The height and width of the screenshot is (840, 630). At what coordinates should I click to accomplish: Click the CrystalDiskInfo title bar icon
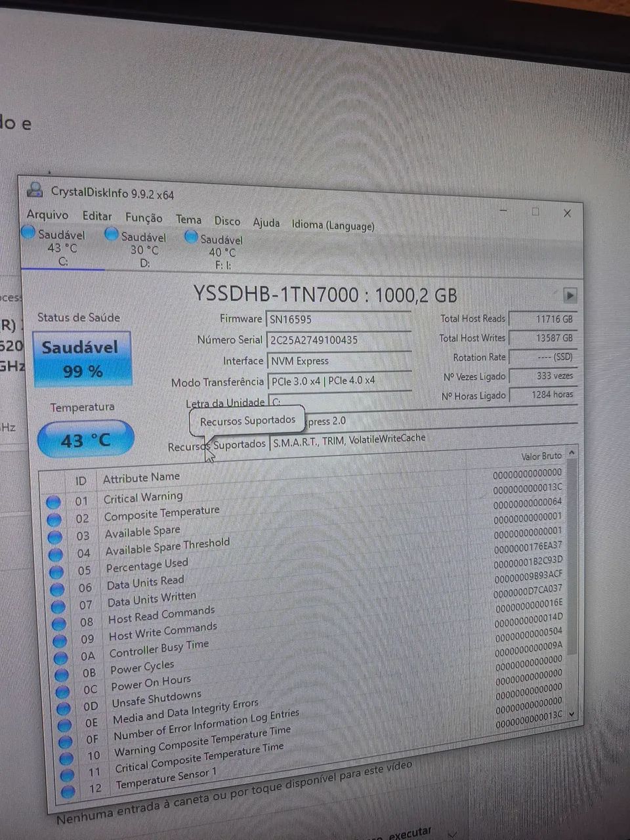[x=34, y=190]
